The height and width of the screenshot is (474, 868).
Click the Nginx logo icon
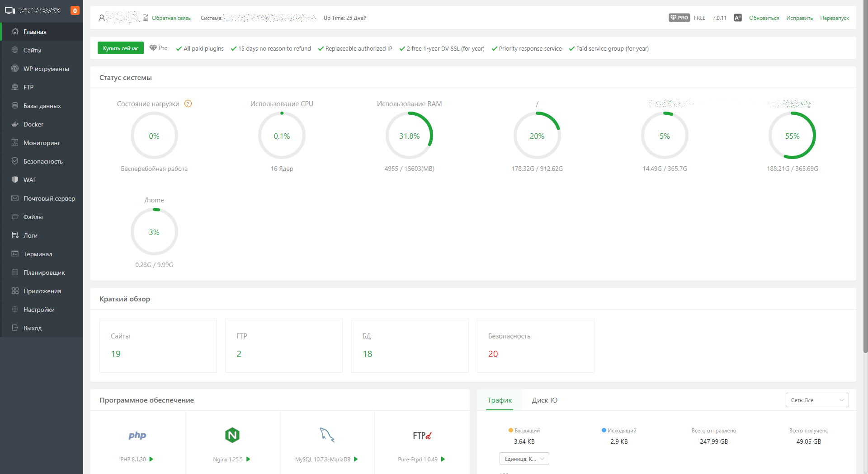232,435
